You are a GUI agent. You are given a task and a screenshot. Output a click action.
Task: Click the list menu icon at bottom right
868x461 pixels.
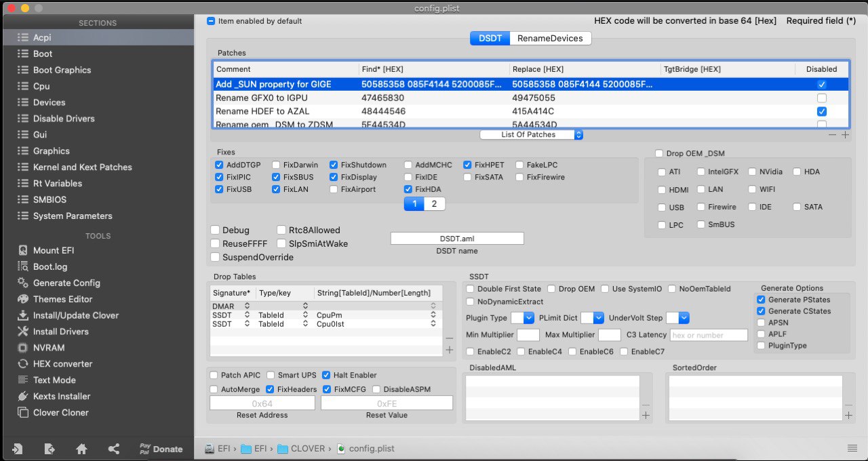tap(852, 448)
